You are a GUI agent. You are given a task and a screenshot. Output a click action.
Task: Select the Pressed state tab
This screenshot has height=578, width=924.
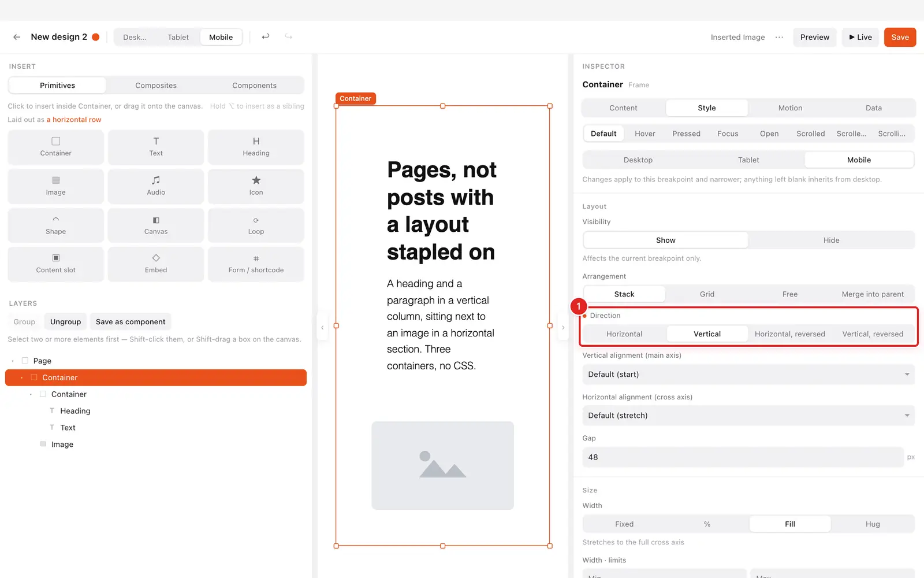[x=686, y=134]
